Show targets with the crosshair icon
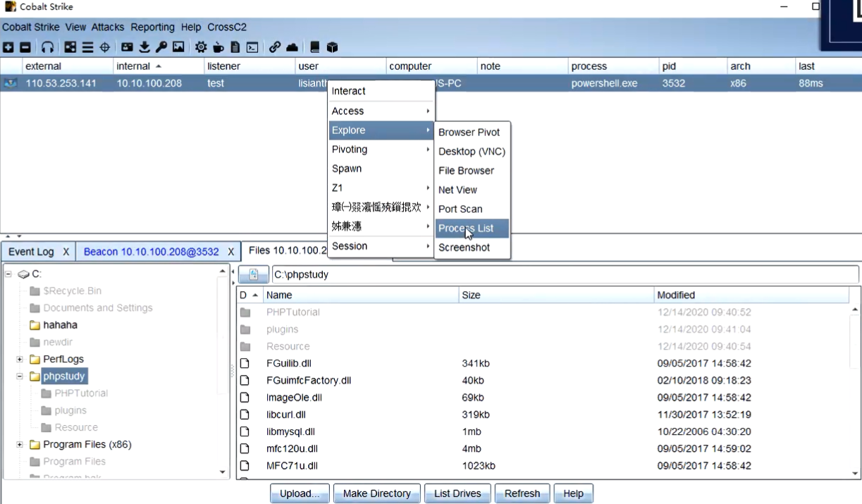 coord(105,47)
